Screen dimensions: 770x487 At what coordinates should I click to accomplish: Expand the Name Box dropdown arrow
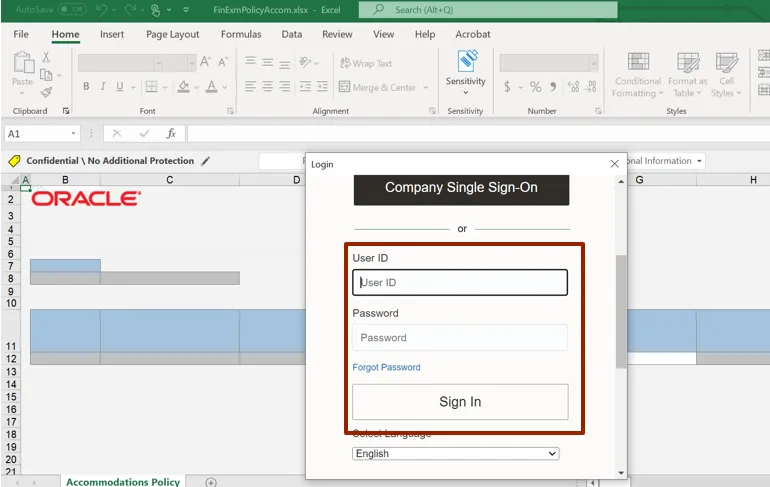pos(74,133)
